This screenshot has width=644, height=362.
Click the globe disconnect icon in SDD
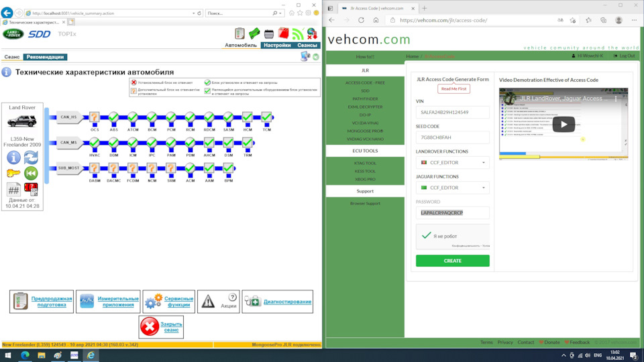312,34
